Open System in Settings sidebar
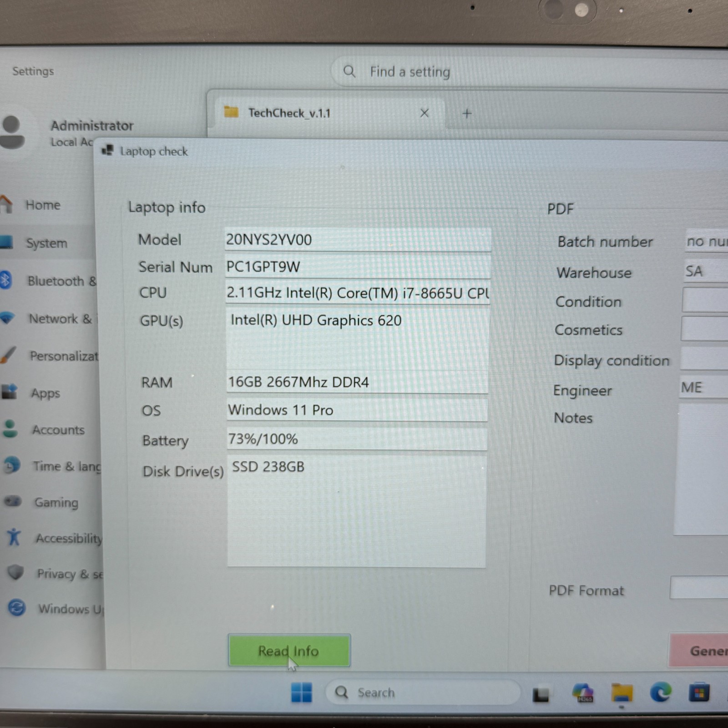This screenshot has height=728, width=728. [48, 243]
